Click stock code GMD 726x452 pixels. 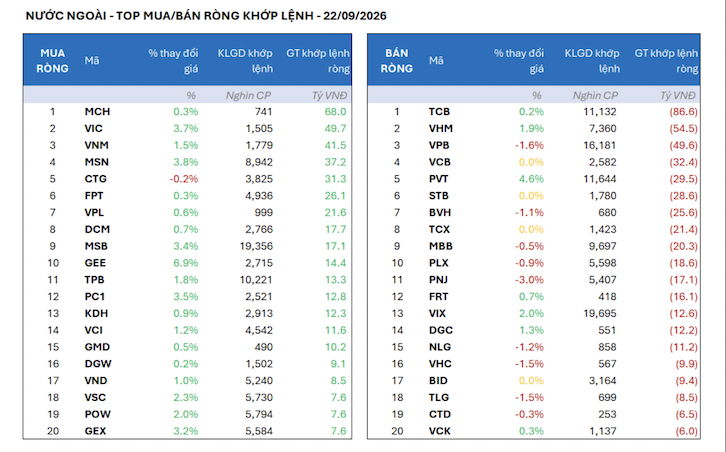coord(97,347)
